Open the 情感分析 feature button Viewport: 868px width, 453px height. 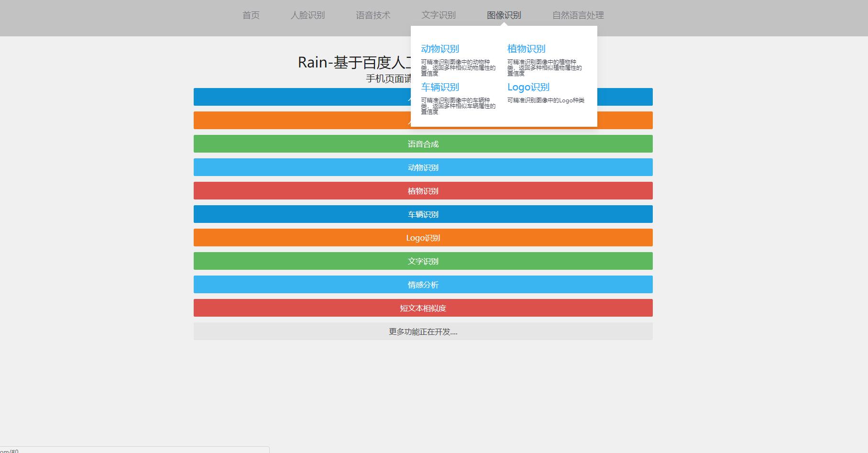point(422,284)
